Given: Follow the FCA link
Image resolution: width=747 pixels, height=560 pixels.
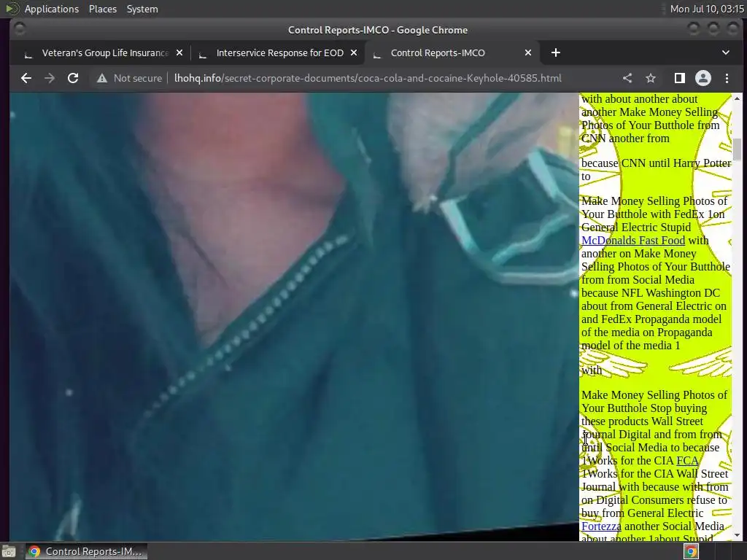Looking at the screenshot, I should point(687,461).
